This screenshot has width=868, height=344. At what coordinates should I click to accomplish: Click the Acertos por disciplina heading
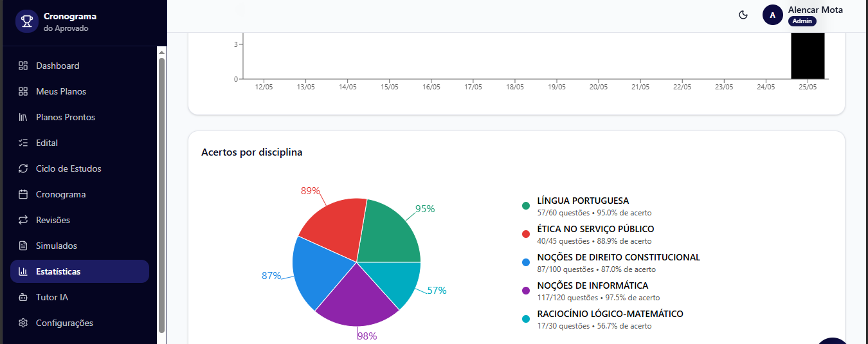point(252,152)
